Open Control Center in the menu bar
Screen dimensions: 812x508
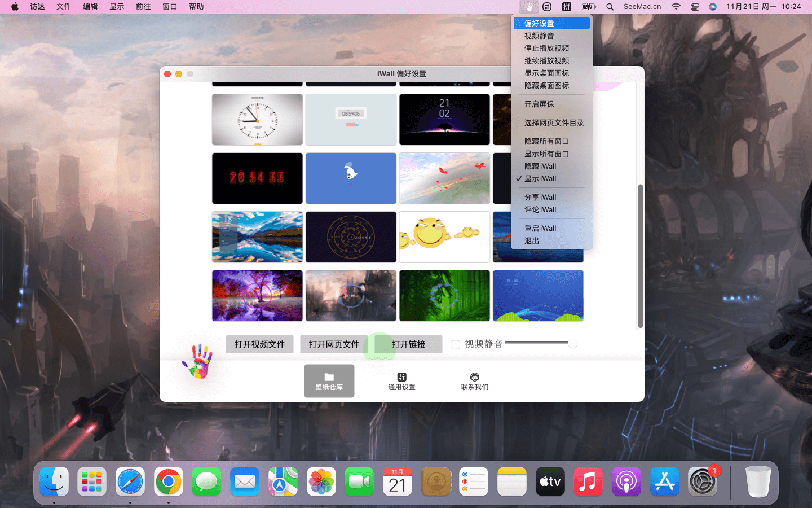pyautogui.click(x=695, y=7)
